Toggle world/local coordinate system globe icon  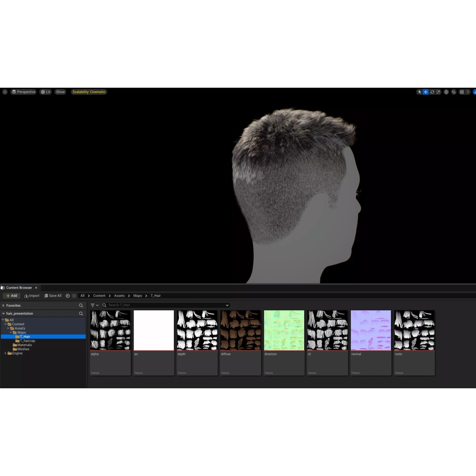(446, 92)
